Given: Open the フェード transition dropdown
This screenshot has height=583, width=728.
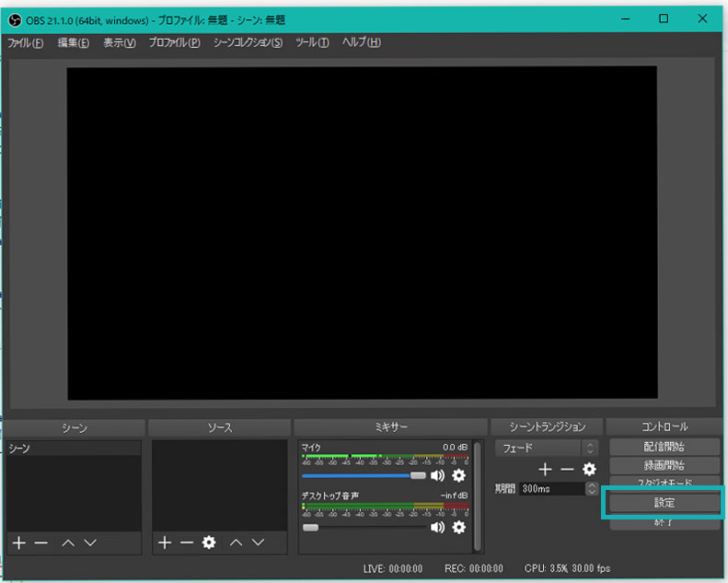Looking at the screenshot, I should tap(547, 449).
